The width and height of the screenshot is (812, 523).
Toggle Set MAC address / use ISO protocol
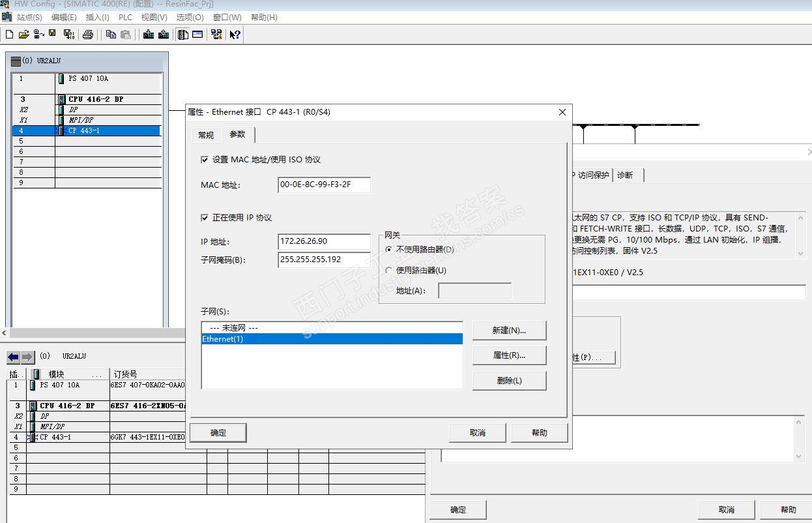click(205, 160)
